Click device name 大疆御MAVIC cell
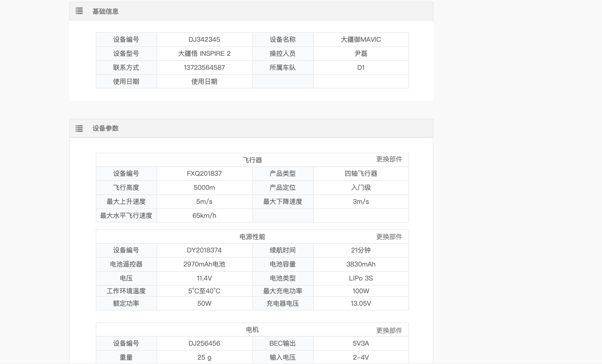 coord(361,40)
